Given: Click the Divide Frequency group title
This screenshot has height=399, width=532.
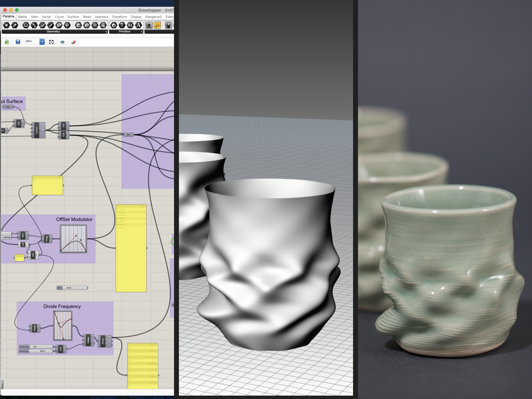Looking at the screenshot, I should [62, 306].
